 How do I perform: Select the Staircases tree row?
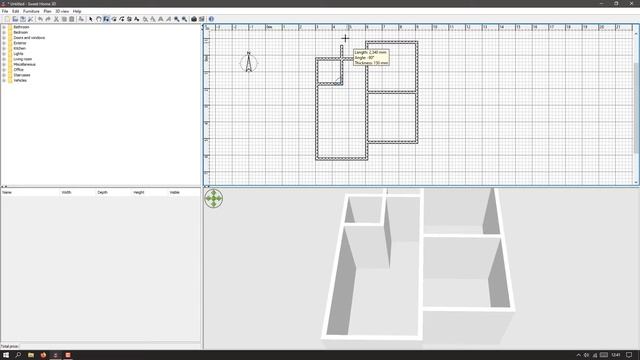pyautogui.click(x=21, y=75)
